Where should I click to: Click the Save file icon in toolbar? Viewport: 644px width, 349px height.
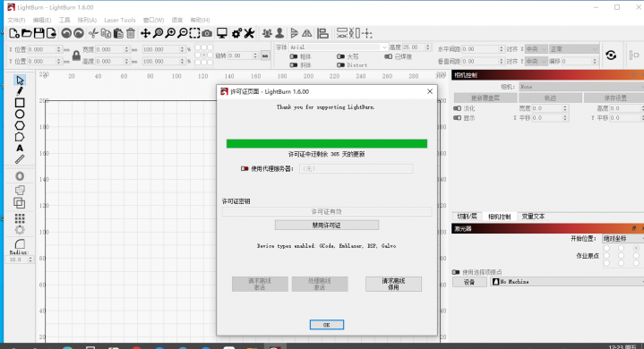(x=39, y=33)
